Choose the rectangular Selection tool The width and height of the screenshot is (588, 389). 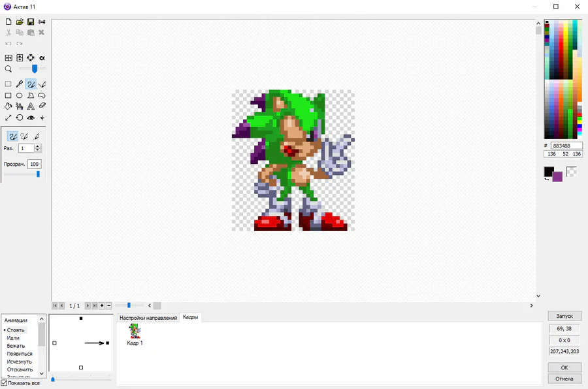coord(8,84)
